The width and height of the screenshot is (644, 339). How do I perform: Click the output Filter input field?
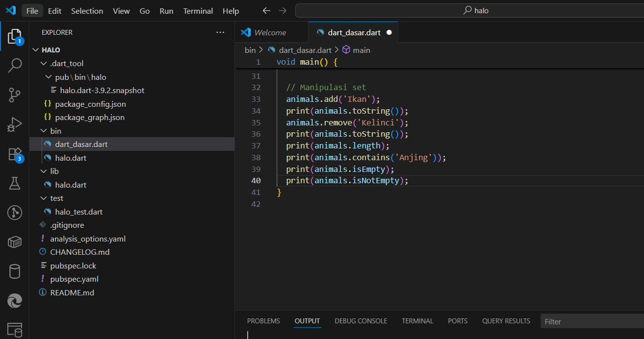(591, 321)
